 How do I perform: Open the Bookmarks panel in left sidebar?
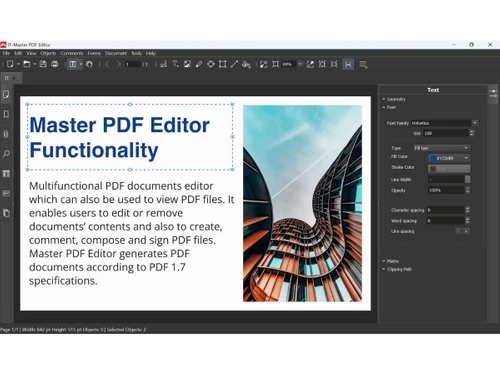pos(6,114)
